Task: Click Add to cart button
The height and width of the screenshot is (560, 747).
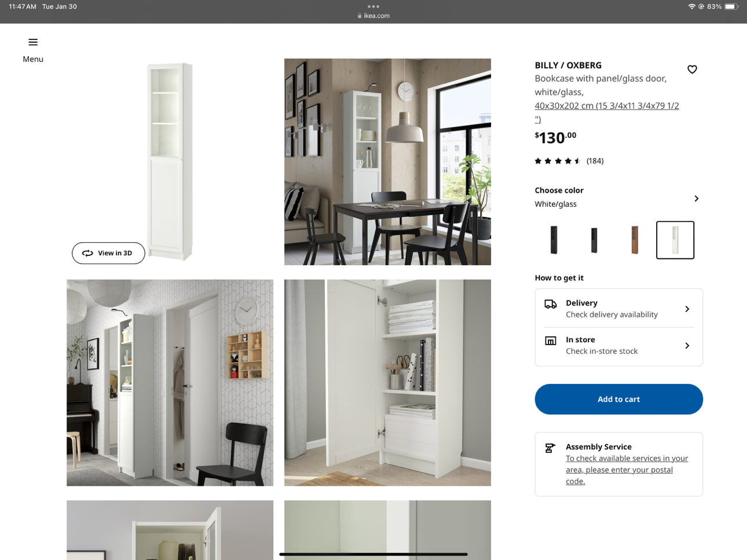Action: pos(618,399)
